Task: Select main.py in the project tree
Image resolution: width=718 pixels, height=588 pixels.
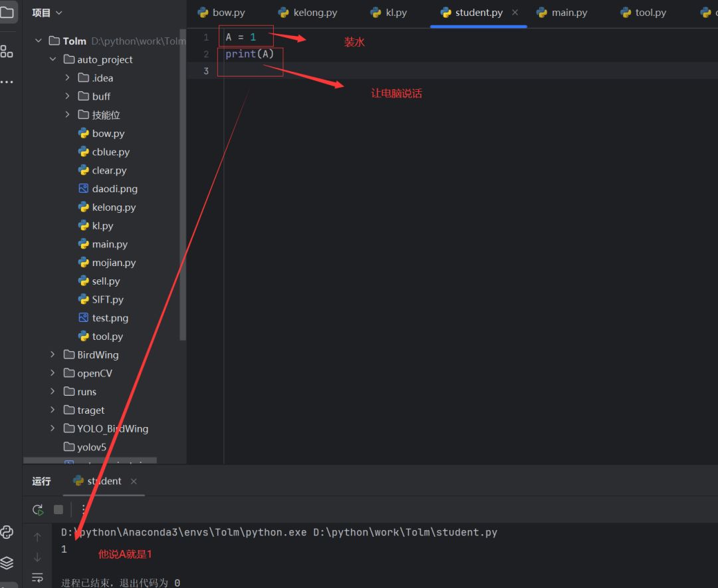Action: point(103,244)
